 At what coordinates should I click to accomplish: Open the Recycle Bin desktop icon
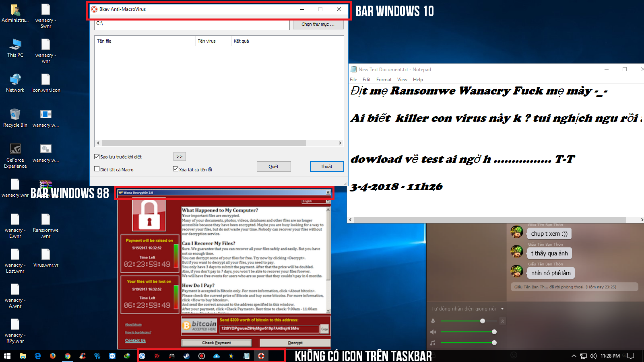[x=15, y=118]
